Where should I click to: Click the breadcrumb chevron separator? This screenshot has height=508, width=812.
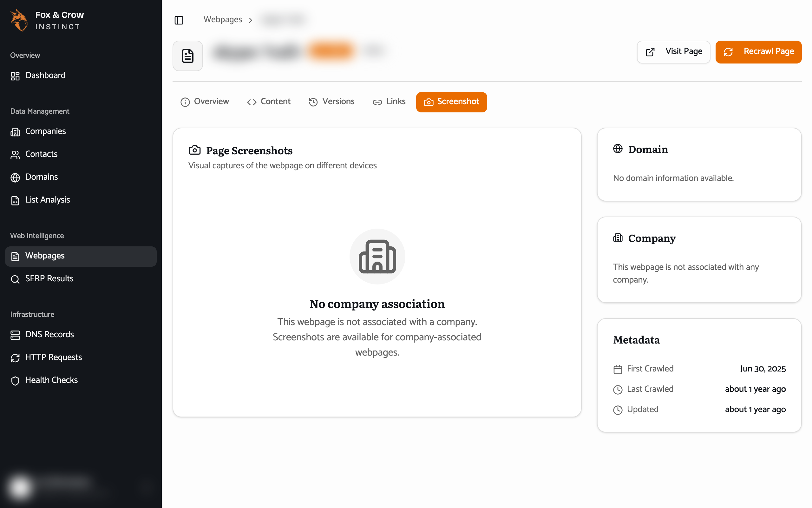(x=250, y=20)
